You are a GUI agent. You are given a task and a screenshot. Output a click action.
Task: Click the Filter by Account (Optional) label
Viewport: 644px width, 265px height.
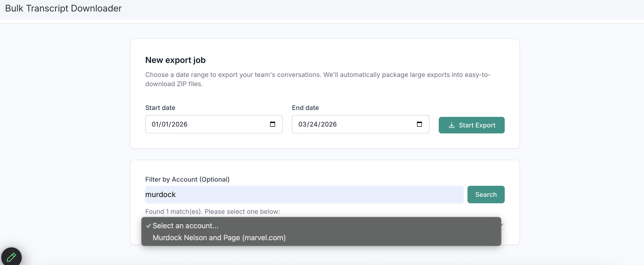187,179
